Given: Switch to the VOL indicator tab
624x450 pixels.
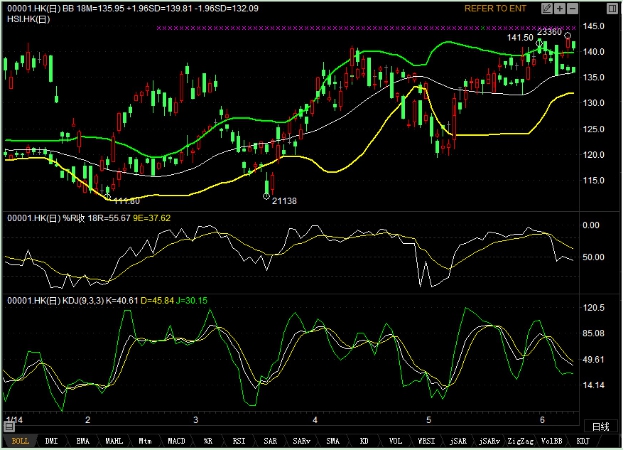Looking at the screenshot, I should point(396,440).
